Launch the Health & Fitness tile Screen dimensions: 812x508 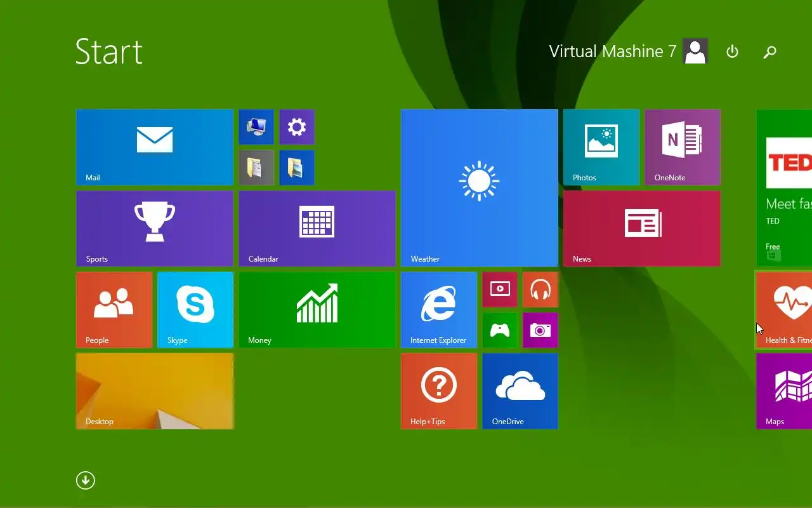click(785, 310)
